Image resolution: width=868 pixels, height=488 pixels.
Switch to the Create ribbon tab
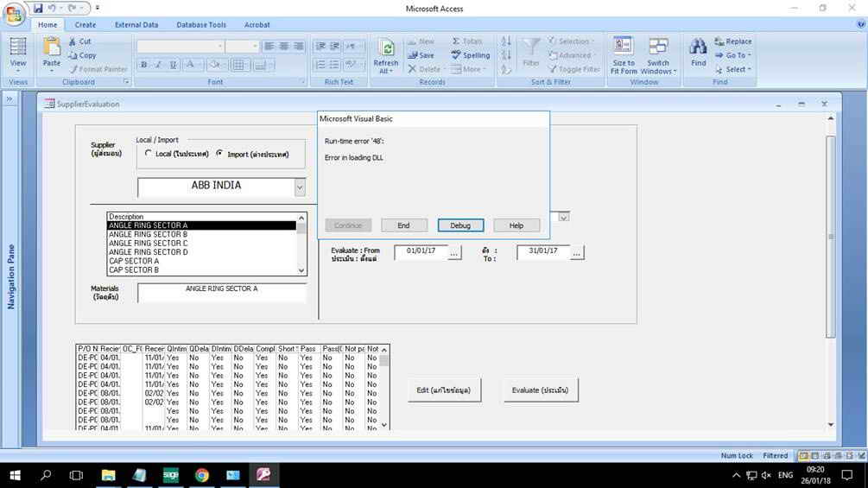(x=86, y=24)
